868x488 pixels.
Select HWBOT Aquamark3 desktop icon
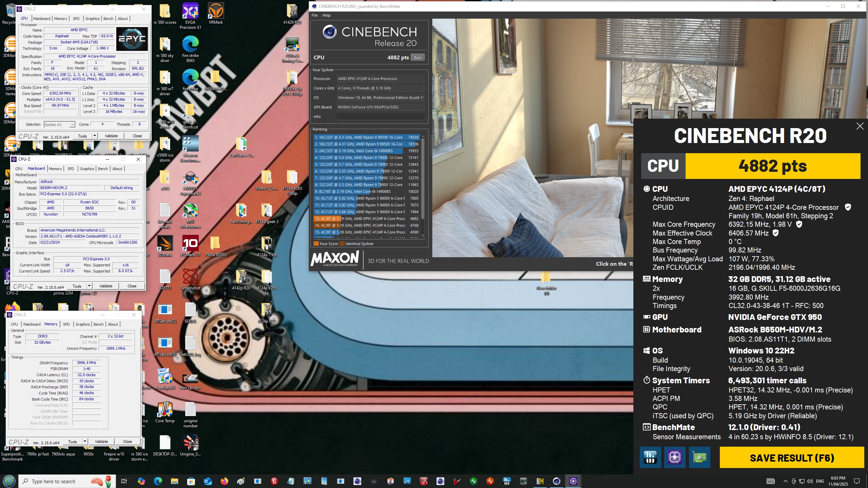tap(190, 183)
